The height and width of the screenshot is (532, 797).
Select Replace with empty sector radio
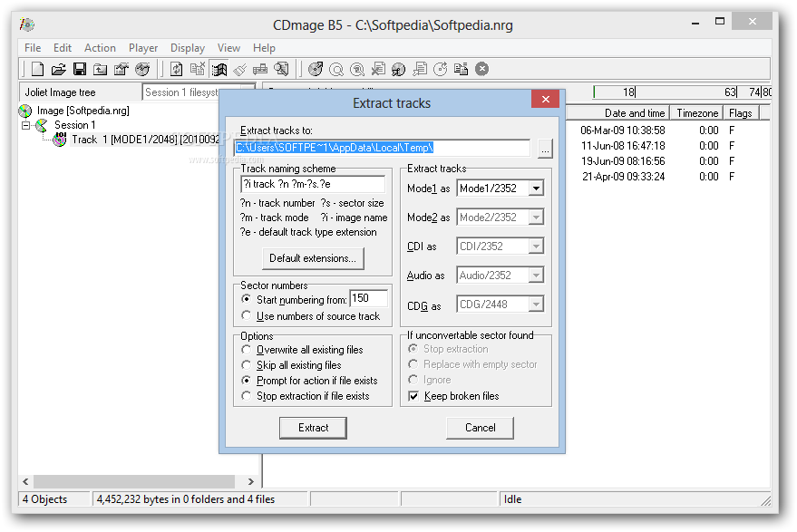413,363
